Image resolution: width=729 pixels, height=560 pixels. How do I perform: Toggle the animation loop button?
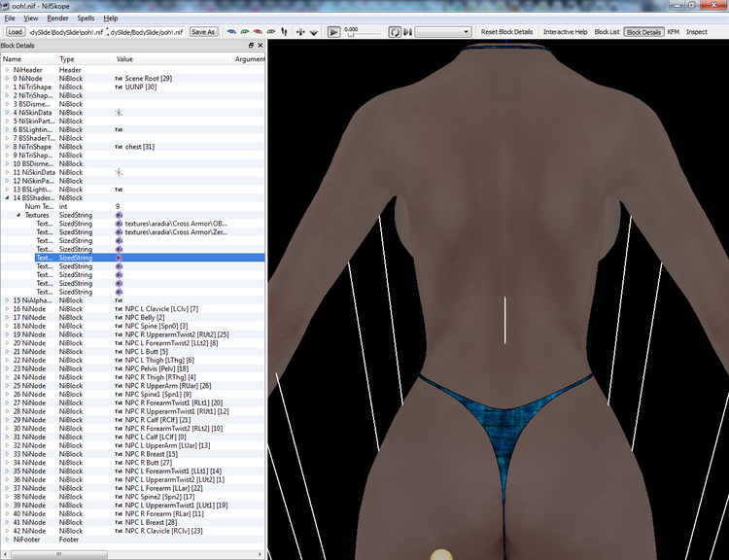pyautogui.click(x=395, y=32)
